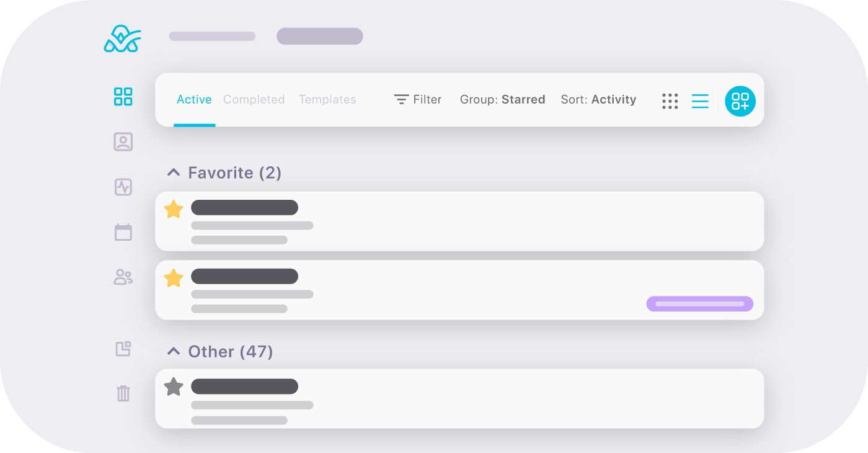
Task: Switch to the Completed tab
Action: pyautogui.click(x=254, y=99)
